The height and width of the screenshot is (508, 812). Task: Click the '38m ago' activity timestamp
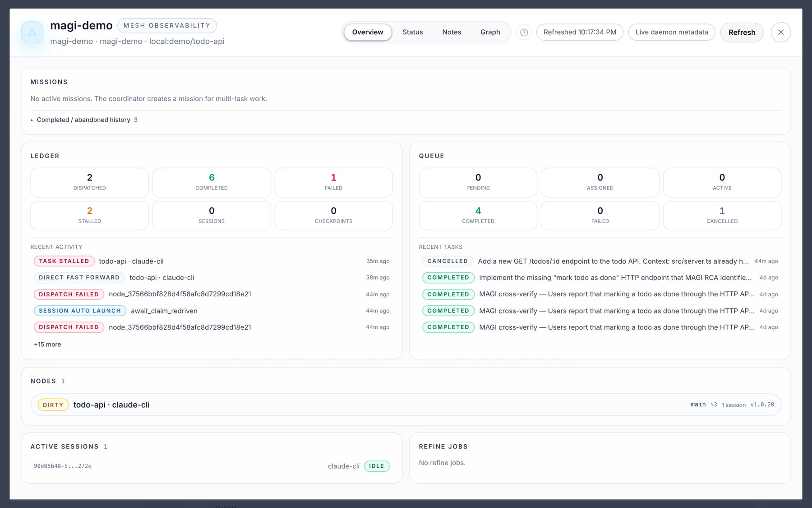pyautogui.click(x=378, y=278)
